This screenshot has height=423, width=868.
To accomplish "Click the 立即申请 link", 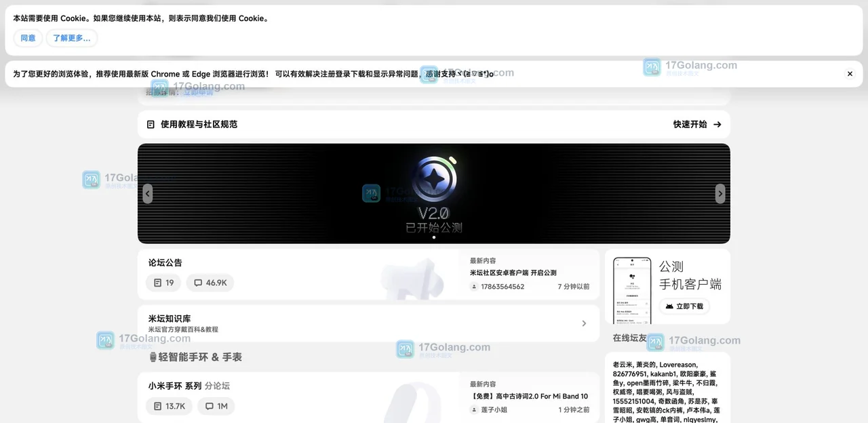I will 197,93.
